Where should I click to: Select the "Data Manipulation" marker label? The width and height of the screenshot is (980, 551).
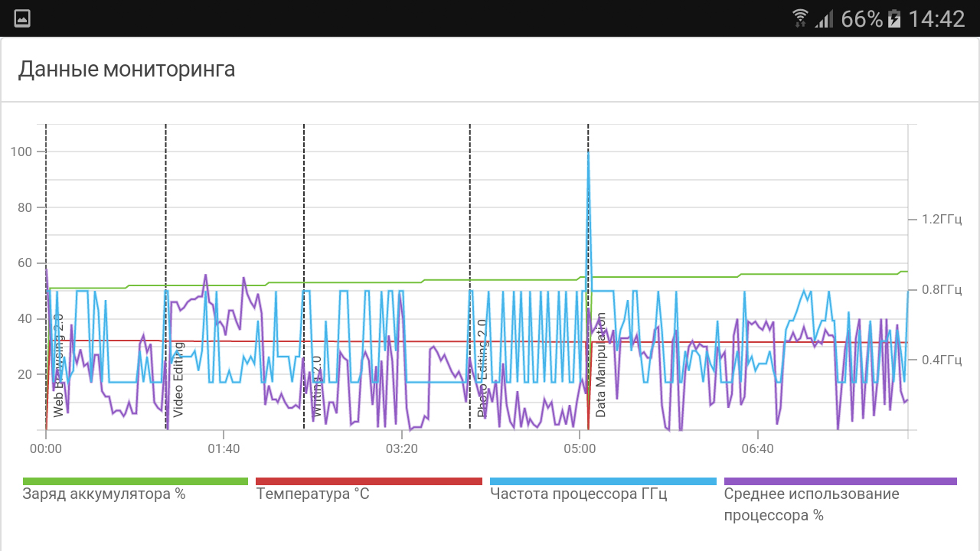click(x=601, y=365)
